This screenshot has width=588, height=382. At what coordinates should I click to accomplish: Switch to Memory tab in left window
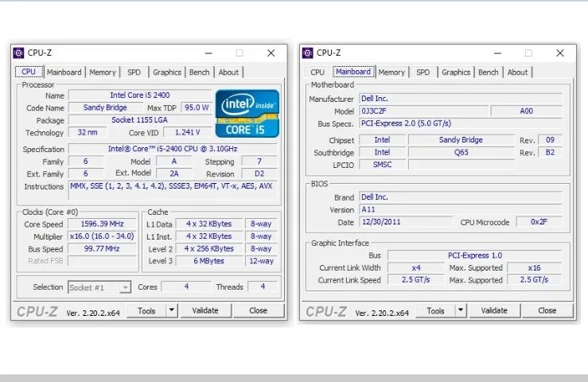point(103,72)
